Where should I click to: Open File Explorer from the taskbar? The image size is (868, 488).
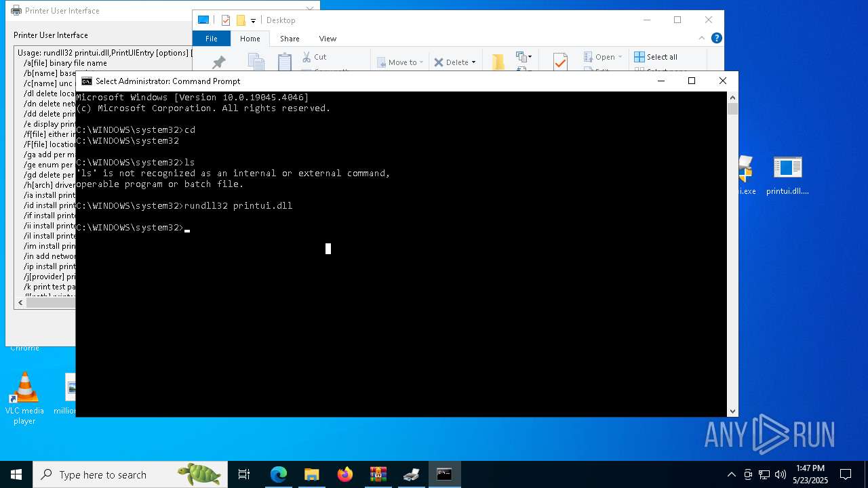(x=311, y=474)
